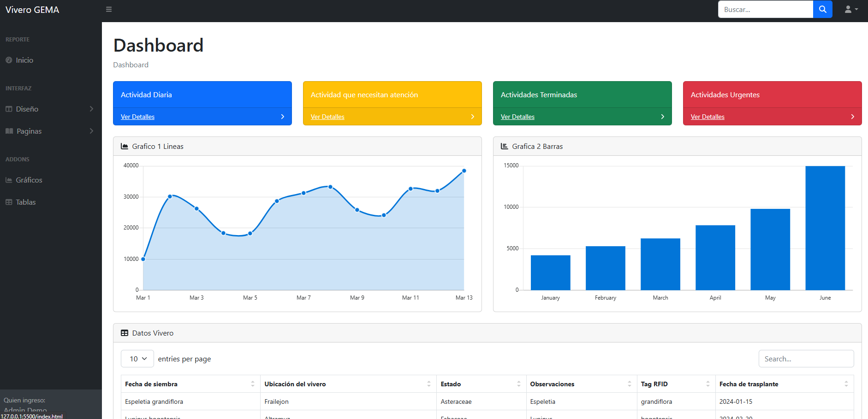
Task: Click the Mar 13 data point on line chart
Action: (464, 171)
